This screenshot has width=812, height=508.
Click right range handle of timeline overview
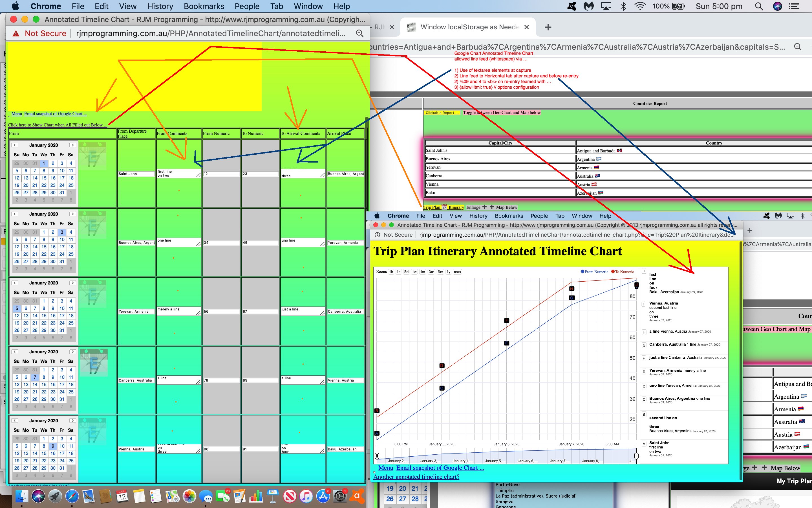click(636, 456)
